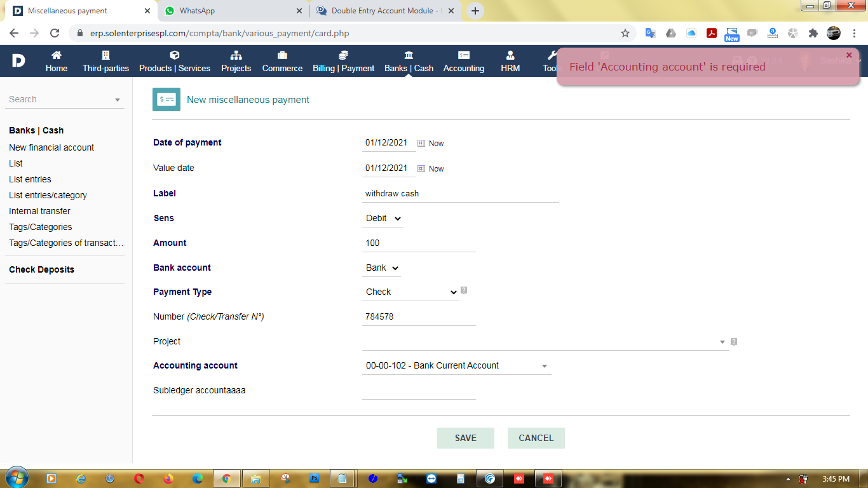Open List entries in sidebar
Viewport: 868px width, 488px height.
point(30,179)
